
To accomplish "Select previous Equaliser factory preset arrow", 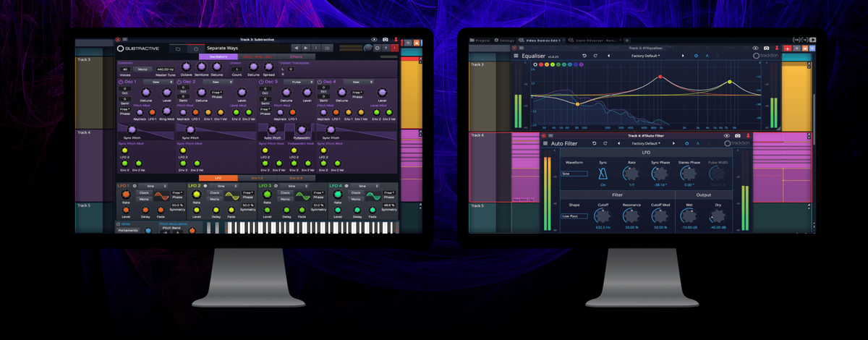I will point(609,56).
